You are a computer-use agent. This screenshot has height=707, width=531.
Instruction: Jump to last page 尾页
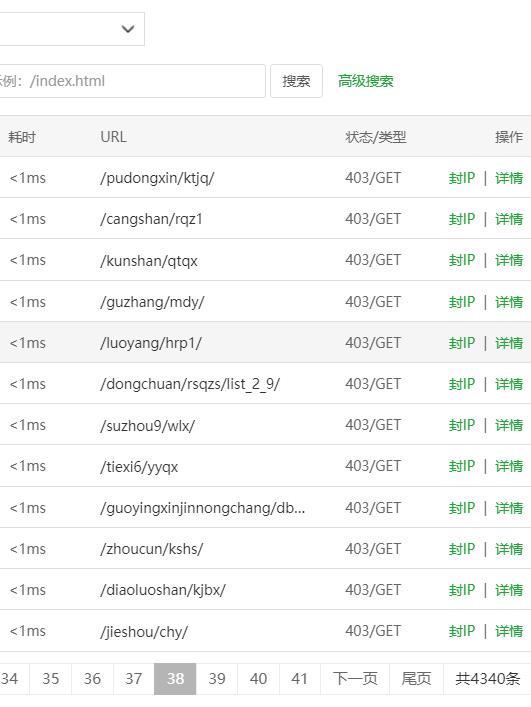(416, 679)
